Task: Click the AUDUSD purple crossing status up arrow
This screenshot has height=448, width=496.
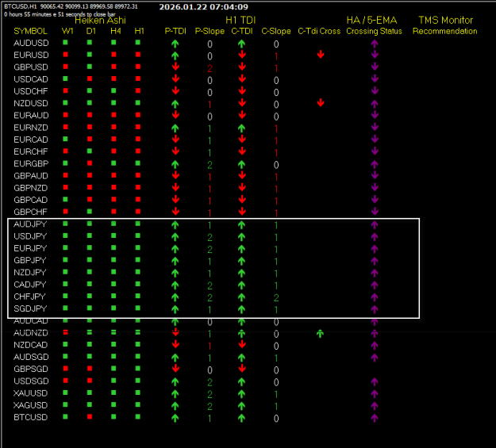Action: click(x=375, y=44)
